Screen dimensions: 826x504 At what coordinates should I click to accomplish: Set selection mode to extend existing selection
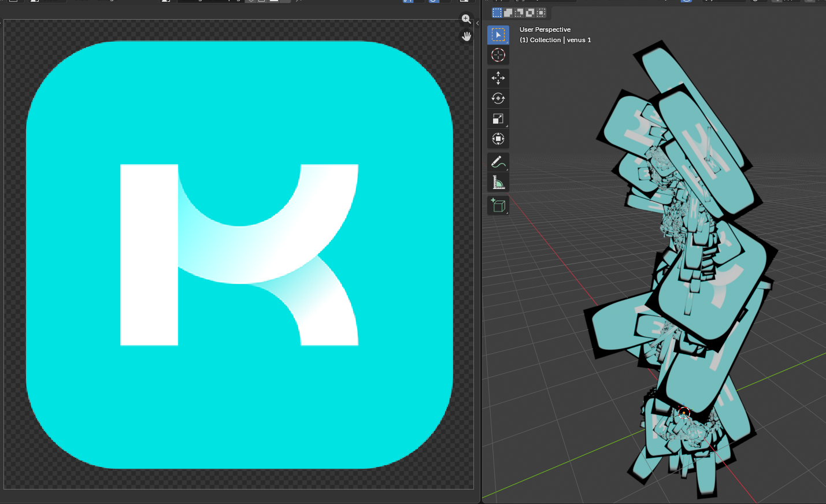coord(508,13)
